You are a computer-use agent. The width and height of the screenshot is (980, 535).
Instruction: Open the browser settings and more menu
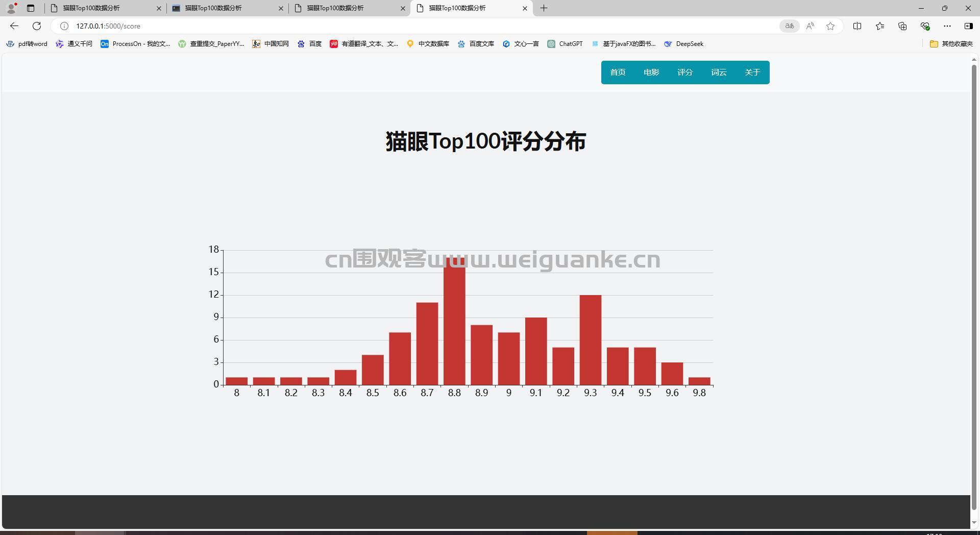947,26
